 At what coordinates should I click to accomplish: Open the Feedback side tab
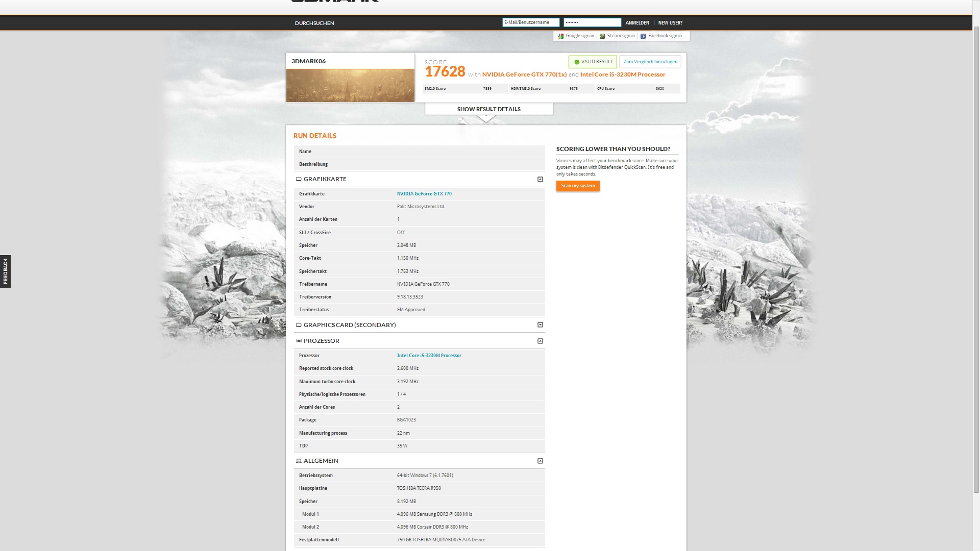coord(5,271)
